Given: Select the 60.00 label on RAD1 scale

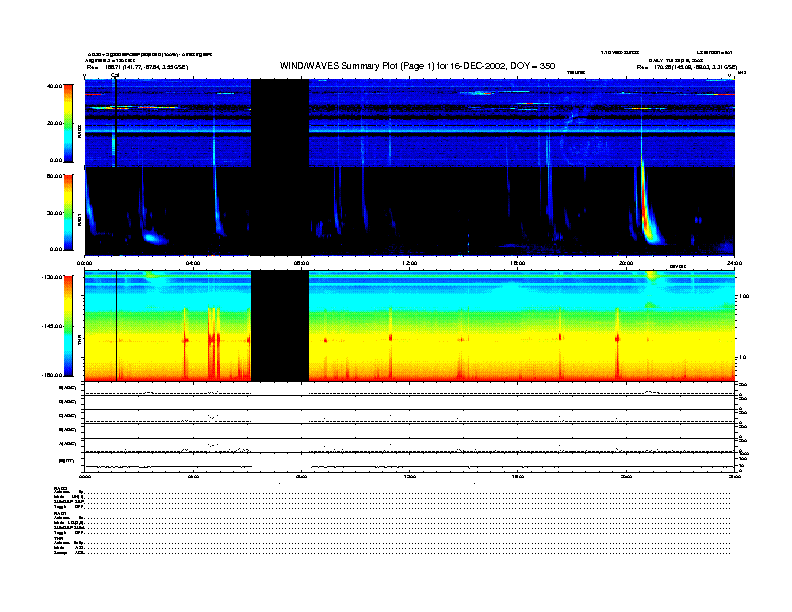Looking at the screenshot, I should [x=54, y=176].
